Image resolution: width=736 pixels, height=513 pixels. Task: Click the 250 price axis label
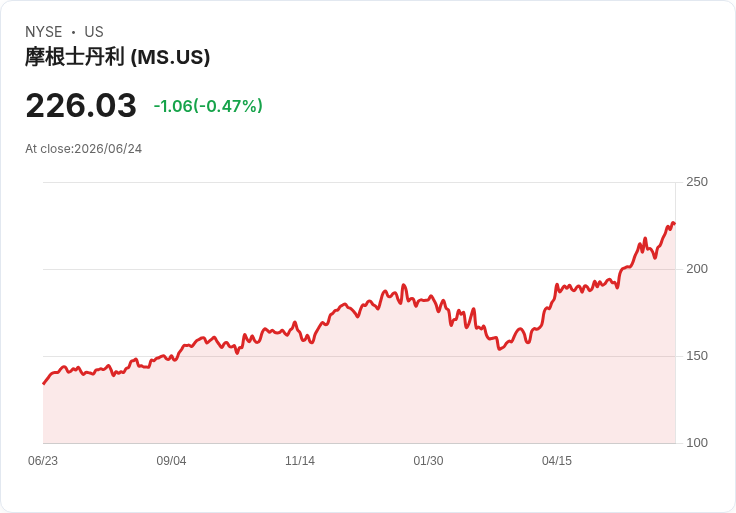[697, 182]
